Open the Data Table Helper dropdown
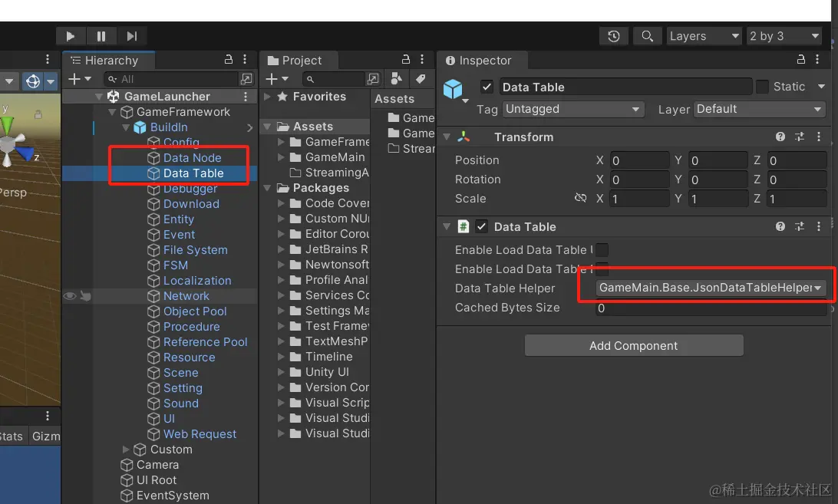838x504 pixels. 711,288
